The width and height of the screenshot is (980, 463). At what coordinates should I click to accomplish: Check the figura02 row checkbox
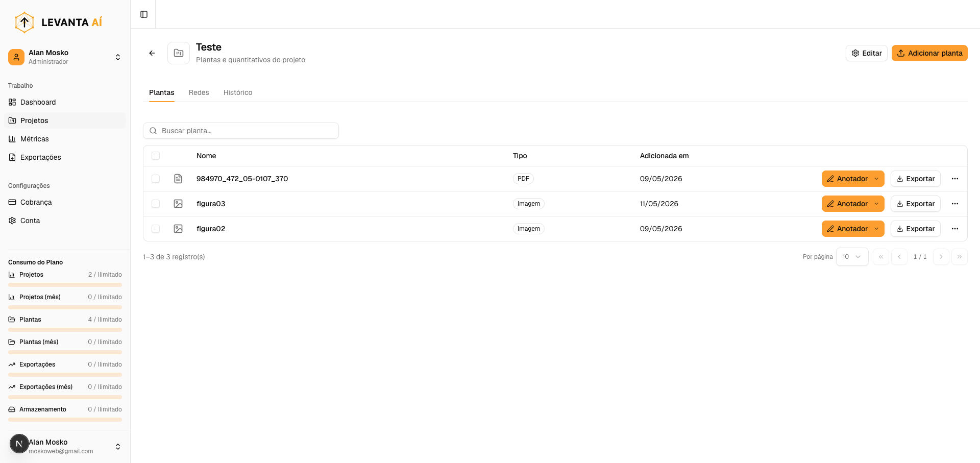pos(156,229)
